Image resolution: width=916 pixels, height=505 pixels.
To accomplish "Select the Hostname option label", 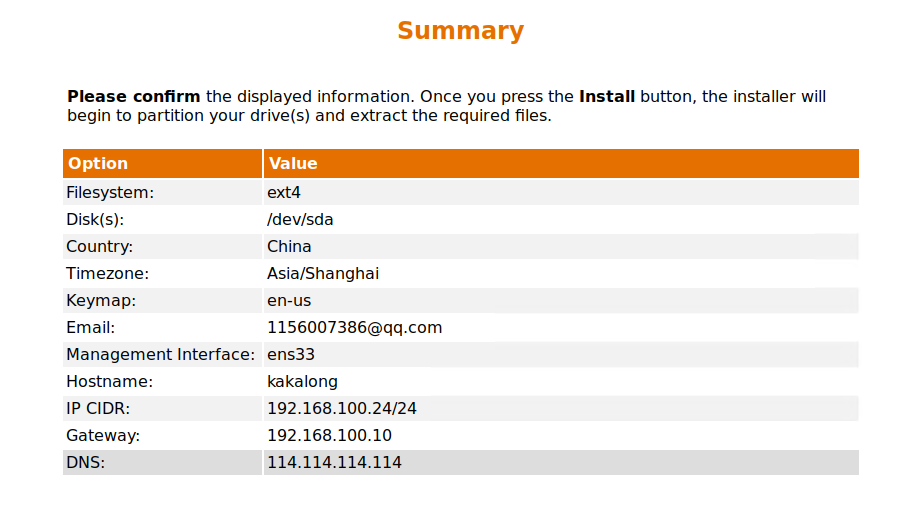I will [x=109, y=381].
